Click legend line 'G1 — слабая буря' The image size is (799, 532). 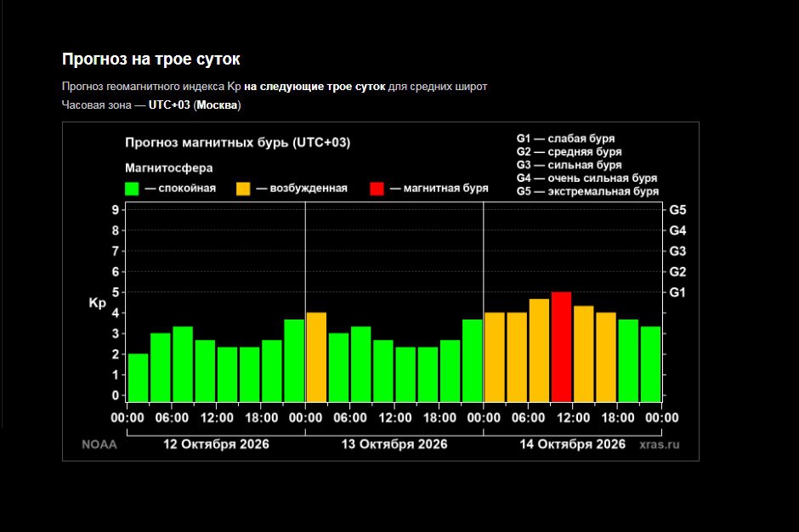pos(565,139)
